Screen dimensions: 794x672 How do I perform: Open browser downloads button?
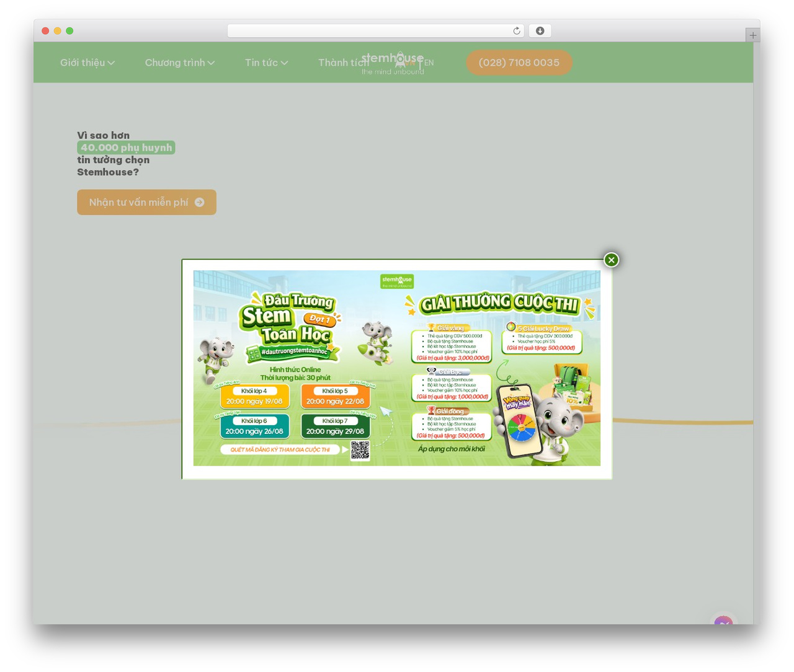[540, 31]
